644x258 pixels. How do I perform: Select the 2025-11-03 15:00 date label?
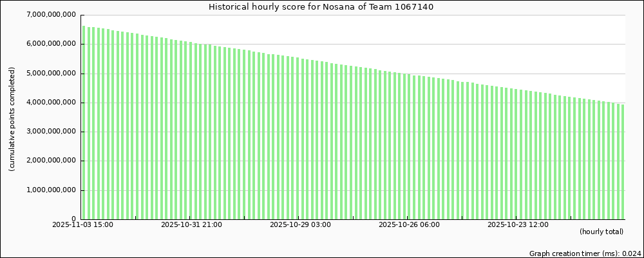(82, 225)
